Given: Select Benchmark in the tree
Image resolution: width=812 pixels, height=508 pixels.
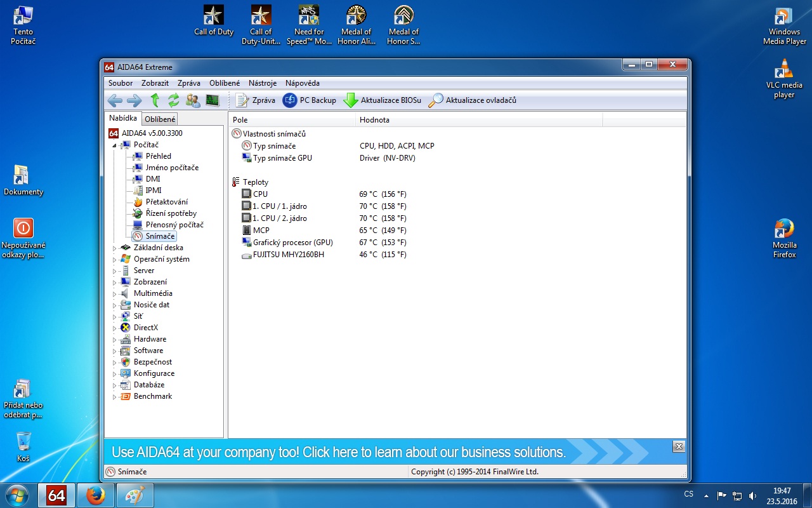Looking at the screenshot, I should point(152,396).
